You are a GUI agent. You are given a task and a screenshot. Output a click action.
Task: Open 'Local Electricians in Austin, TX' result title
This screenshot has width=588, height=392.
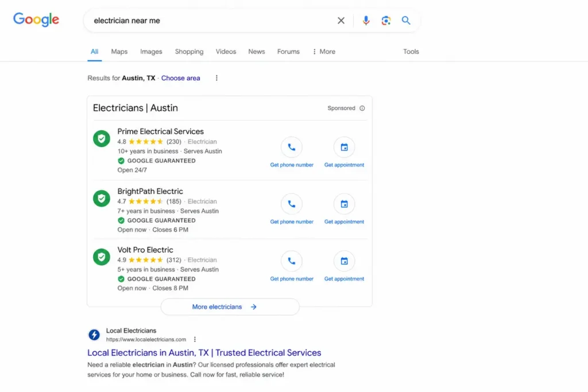[x=204, y=352]
